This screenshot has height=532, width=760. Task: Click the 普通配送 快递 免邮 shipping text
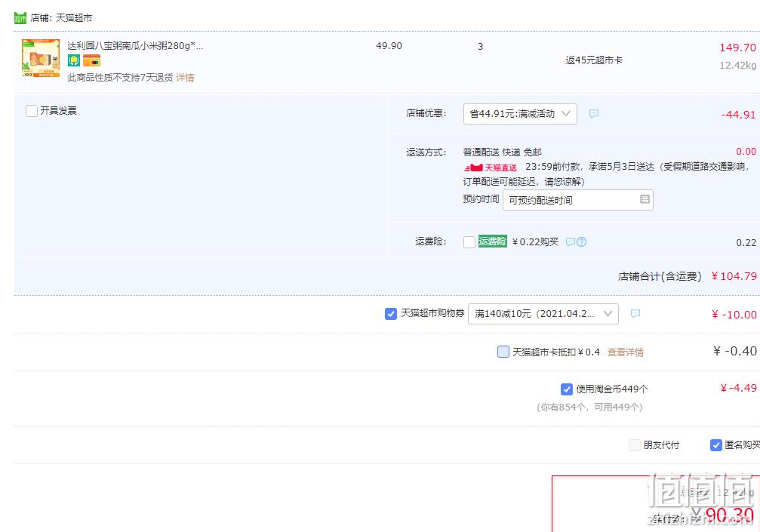502,152
